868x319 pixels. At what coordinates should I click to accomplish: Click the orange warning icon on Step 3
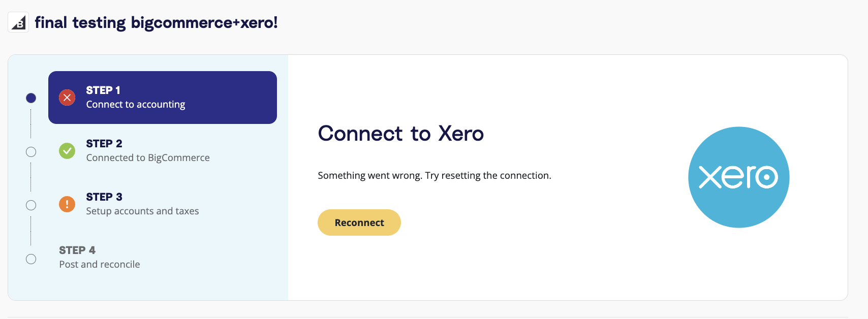(x=67, y=204)
